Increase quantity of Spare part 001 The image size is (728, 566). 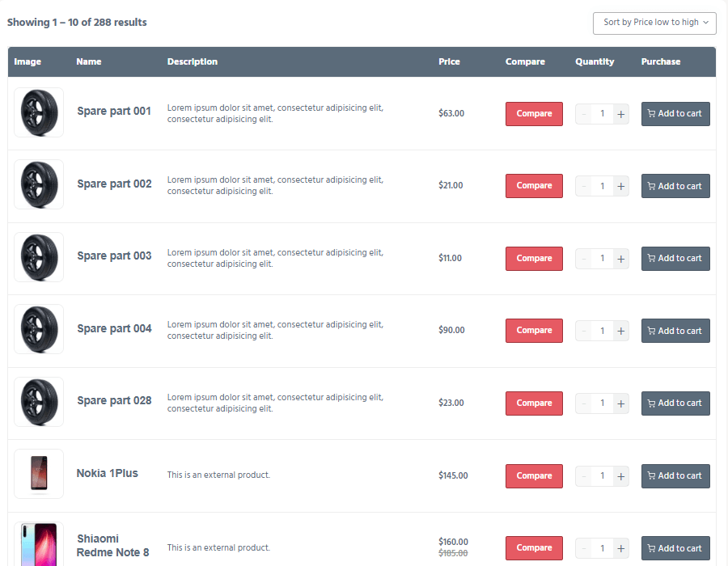coord(620,114)
